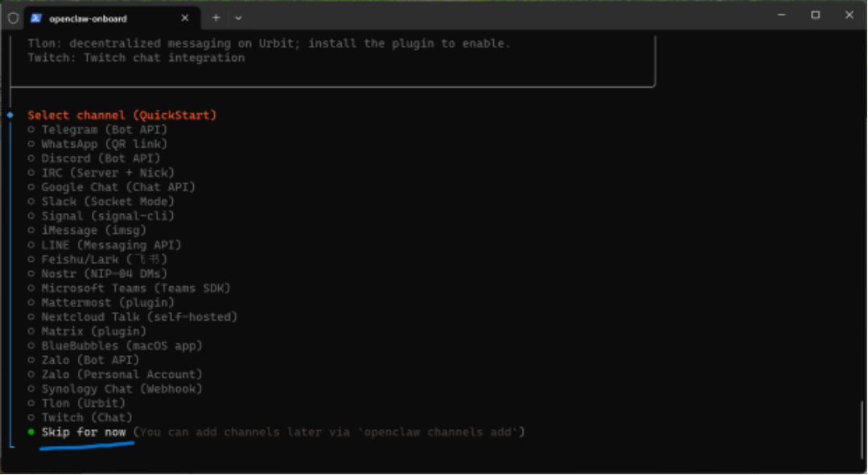Select the Skip for now option
This screenshot has height=475, width=868.
84,432
